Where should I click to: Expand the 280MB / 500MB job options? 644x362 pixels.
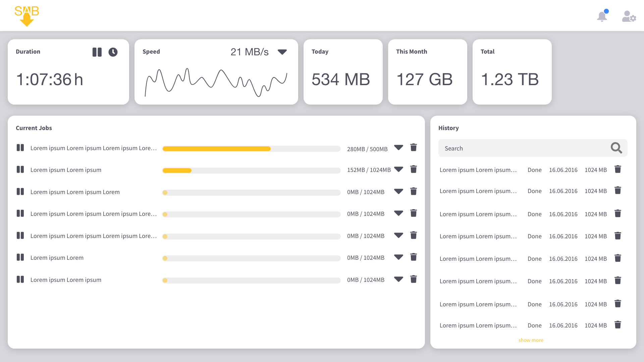click(398, 147)
